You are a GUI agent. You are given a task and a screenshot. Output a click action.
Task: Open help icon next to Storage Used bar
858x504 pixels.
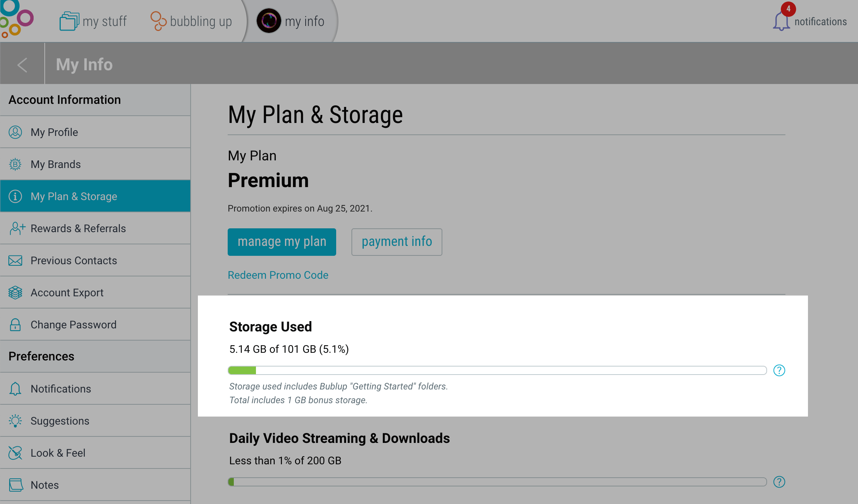pos(779,370)
